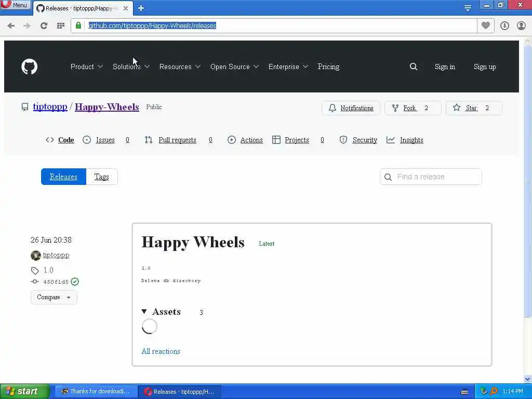Open the Speed Dial grid icon
532x399 pixels.
(60, 26)
